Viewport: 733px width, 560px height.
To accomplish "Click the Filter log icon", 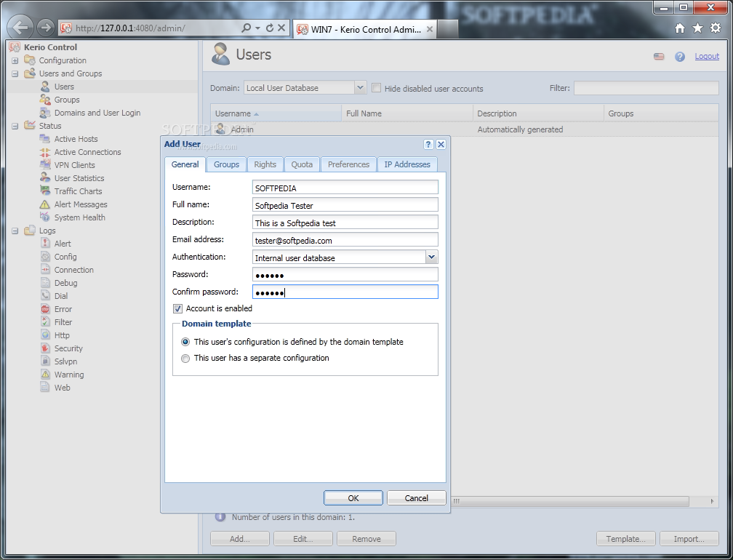I will pyautogui.click(x=45, y=322).
